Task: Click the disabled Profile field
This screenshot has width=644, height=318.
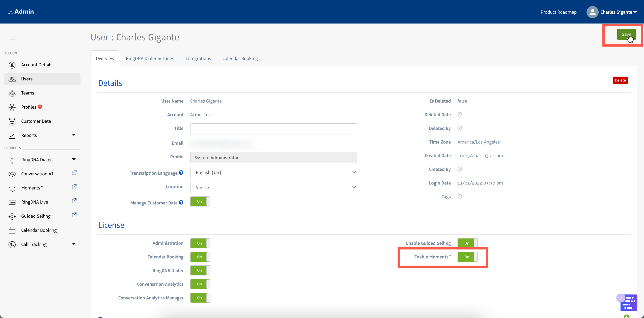Action: click(273, 157)
